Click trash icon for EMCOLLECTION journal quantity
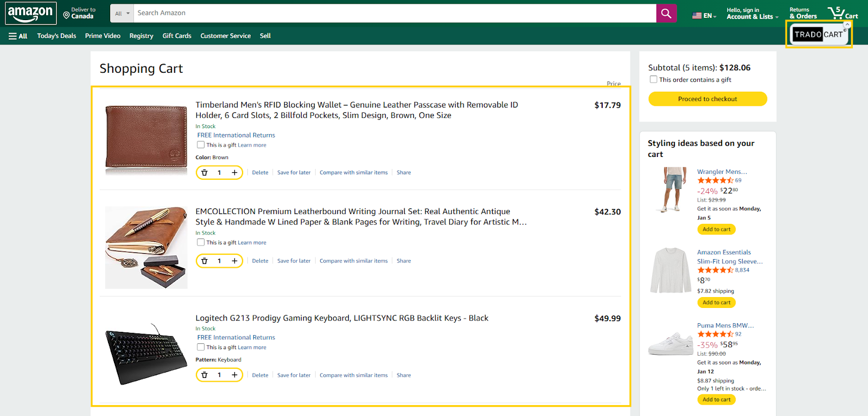This screenshot has height=416, width=868. (x=205, y=261)
